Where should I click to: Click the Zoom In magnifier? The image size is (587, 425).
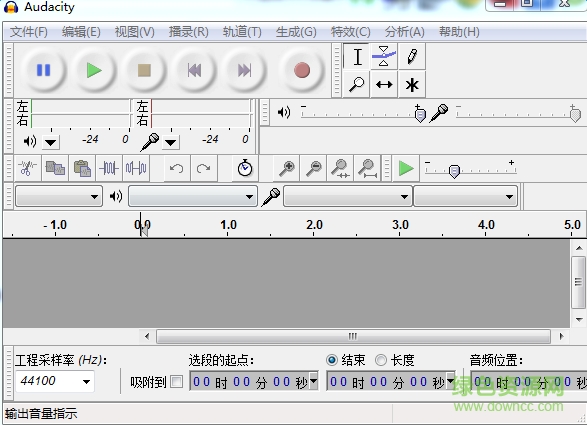point(287,169)
